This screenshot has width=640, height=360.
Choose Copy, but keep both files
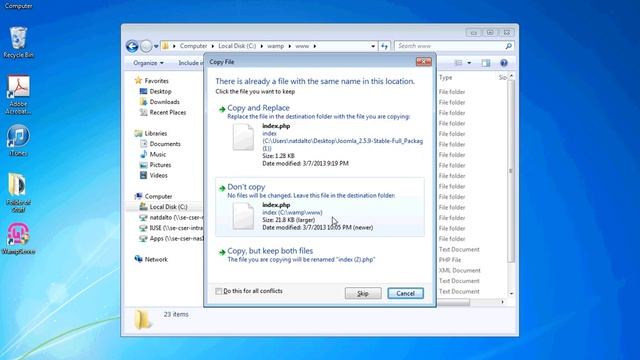pyautogui.click(x=320, y=255)
